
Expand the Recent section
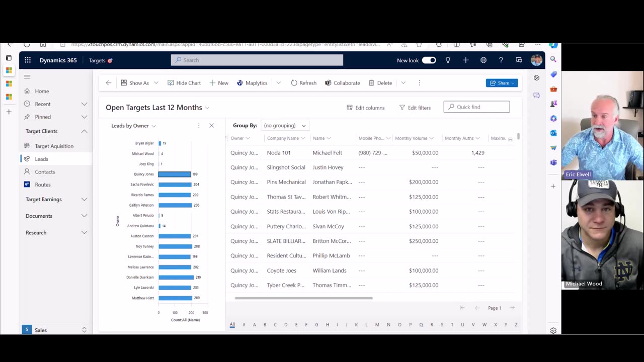[84, 104]
